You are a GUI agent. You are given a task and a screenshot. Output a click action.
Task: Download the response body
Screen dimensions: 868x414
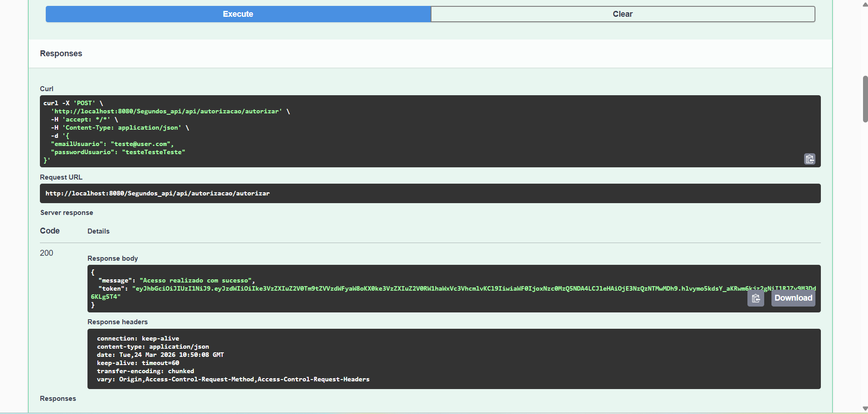[x=793, y=298]
